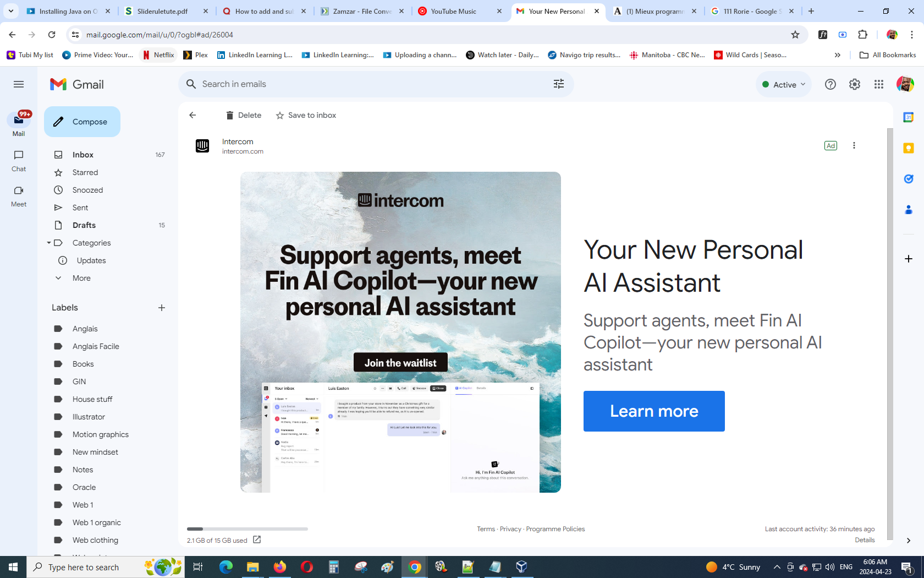Go back to inbox with arrow
Screen dimensions: 924x578
[x=193, y=115]
